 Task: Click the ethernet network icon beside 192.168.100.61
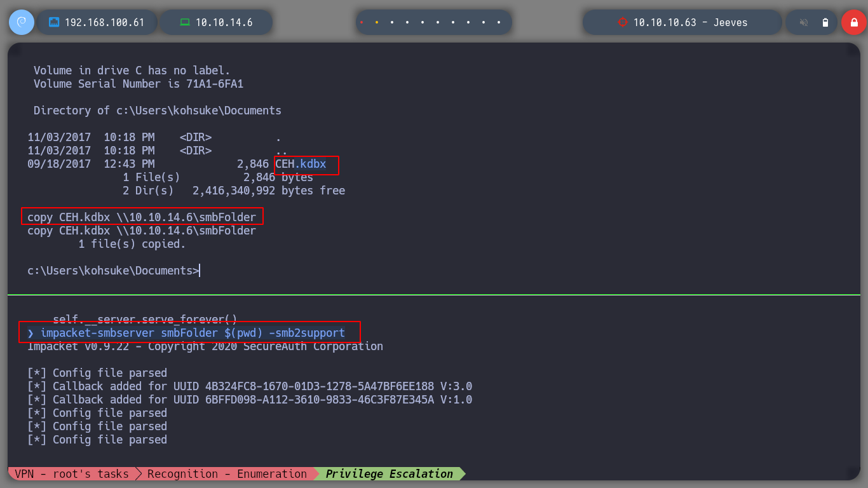[x=54, y=22]
